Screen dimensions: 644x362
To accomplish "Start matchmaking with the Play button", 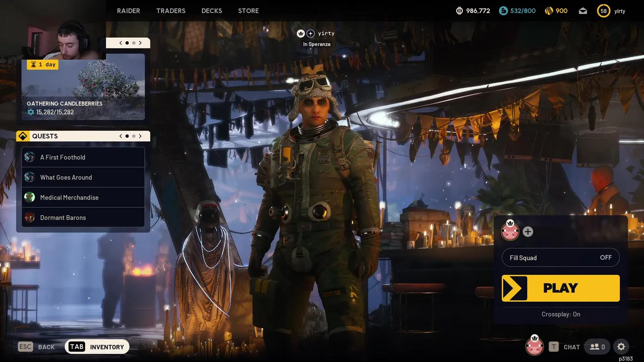I will click(x=560, y=288).
